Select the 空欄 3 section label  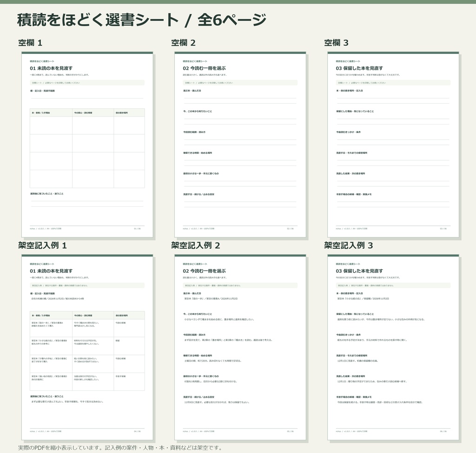[336, 43]
